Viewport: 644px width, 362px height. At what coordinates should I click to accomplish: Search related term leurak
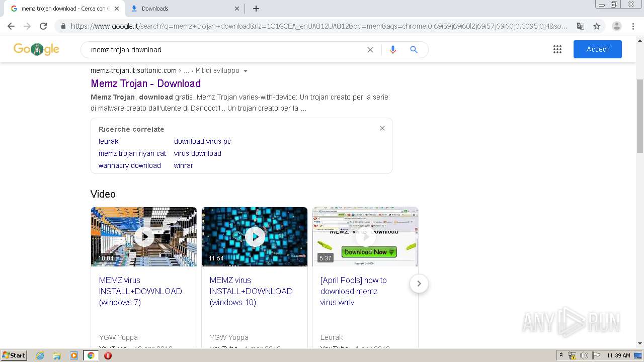tap(108, 141)
